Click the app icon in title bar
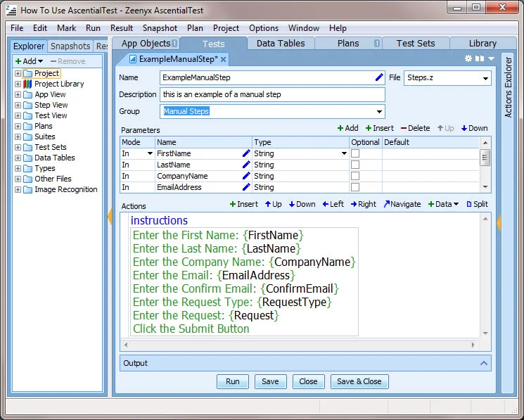524x420 pixels. [x=11, y=11]
